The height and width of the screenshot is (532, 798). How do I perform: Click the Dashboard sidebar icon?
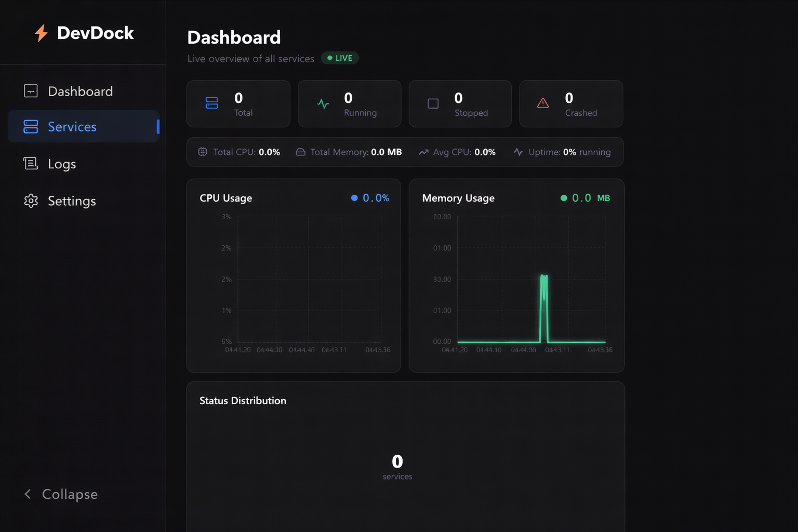pos(31,91)
